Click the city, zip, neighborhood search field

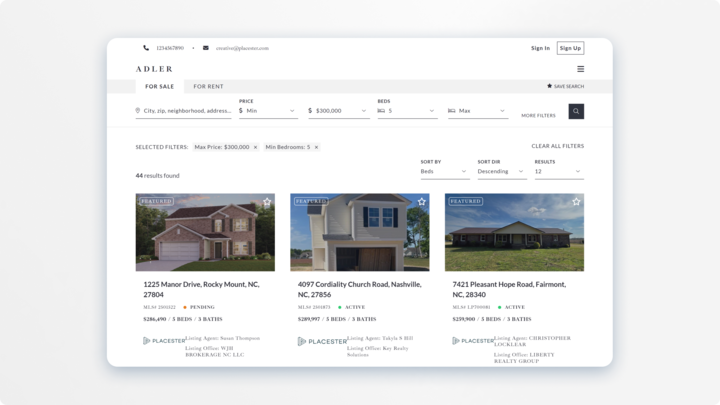[187, 111]
